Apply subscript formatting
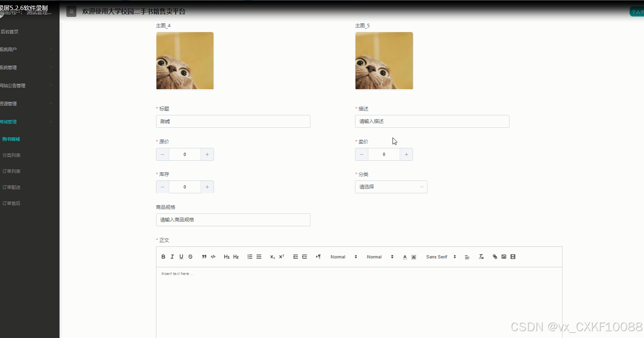The width and height of the screenshot is (644, 338). (x=273, y=257)
